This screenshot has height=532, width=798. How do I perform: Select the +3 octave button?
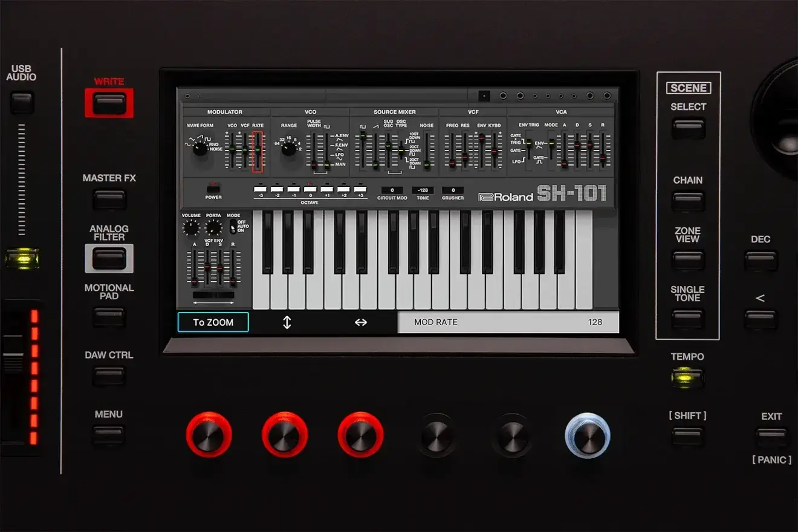(x=360, y=190)
